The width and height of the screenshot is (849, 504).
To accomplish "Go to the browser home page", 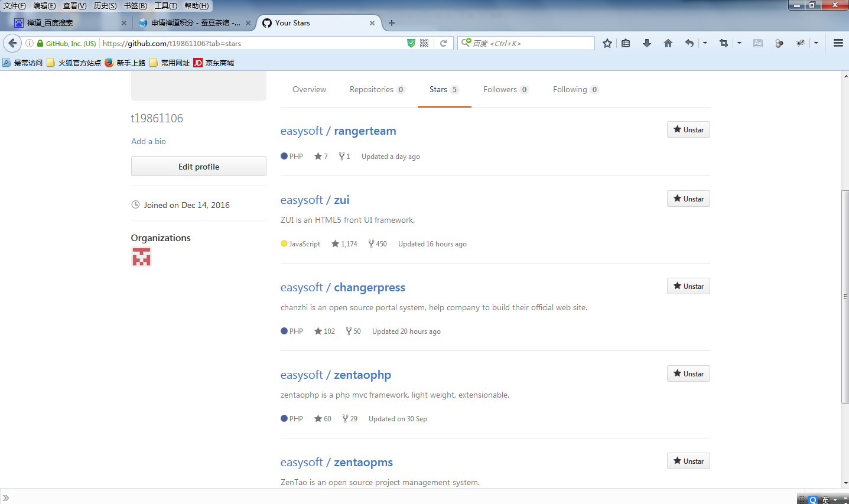I will point(668,43).
